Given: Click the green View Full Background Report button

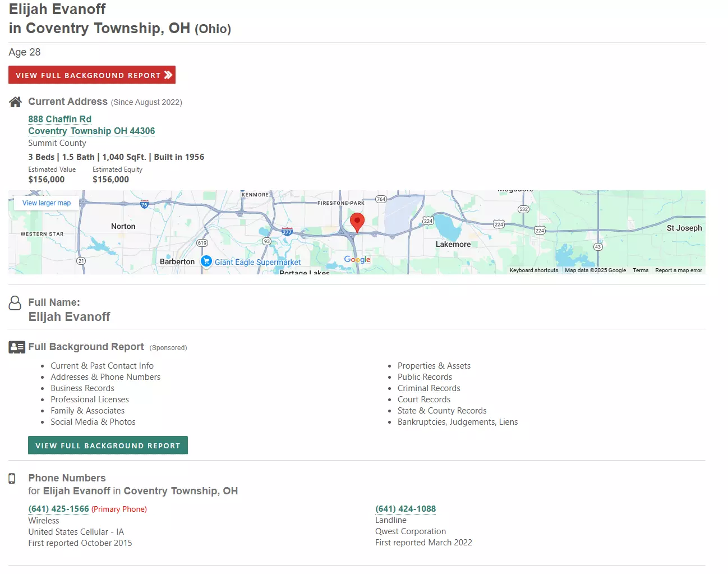Looking at the screenshot, I should [x=108, y=445].
